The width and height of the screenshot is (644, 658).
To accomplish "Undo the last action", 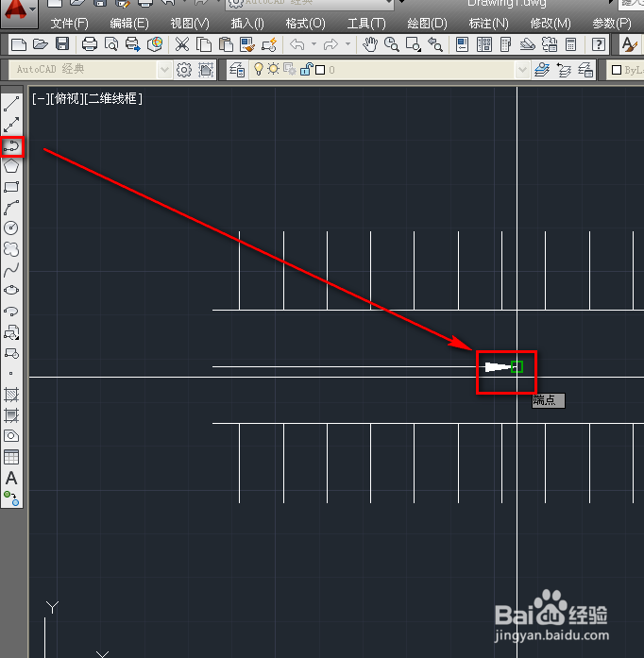I will (297, 44).
